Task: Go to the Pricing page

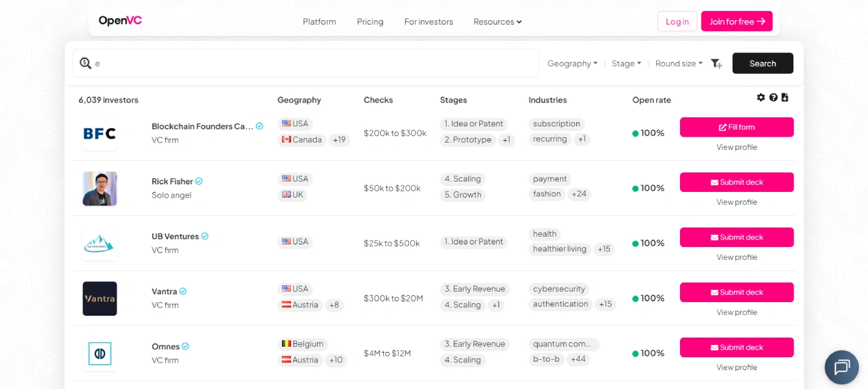Action: click(370, 21)
